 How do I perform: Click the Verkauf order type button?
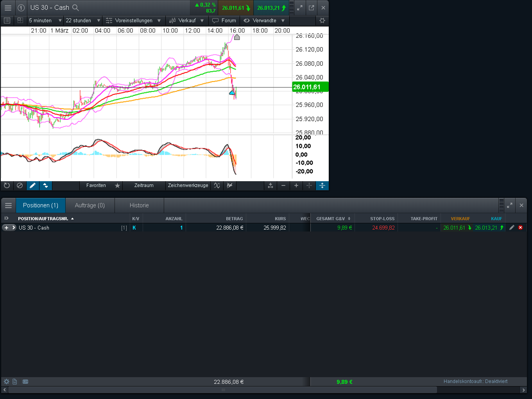187,21
